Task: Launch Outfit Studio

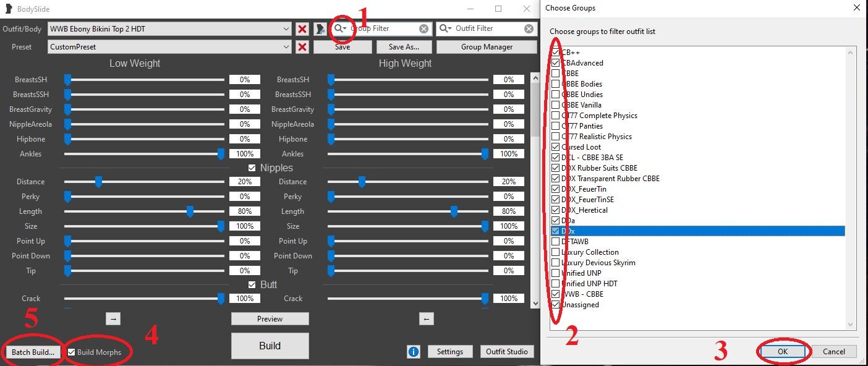Action: point(507,352)
